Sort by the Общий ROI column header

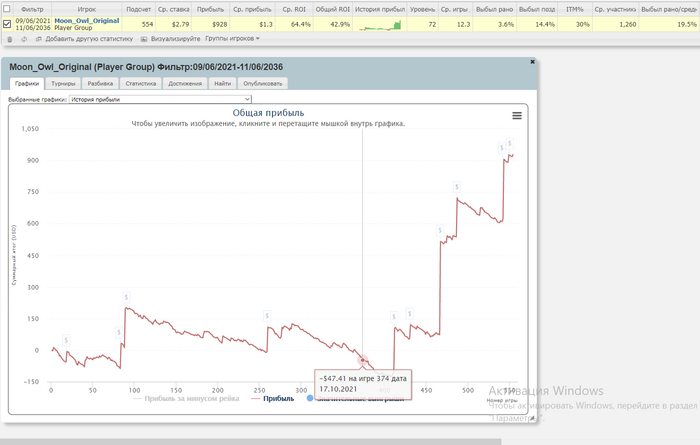pos(333,9)
